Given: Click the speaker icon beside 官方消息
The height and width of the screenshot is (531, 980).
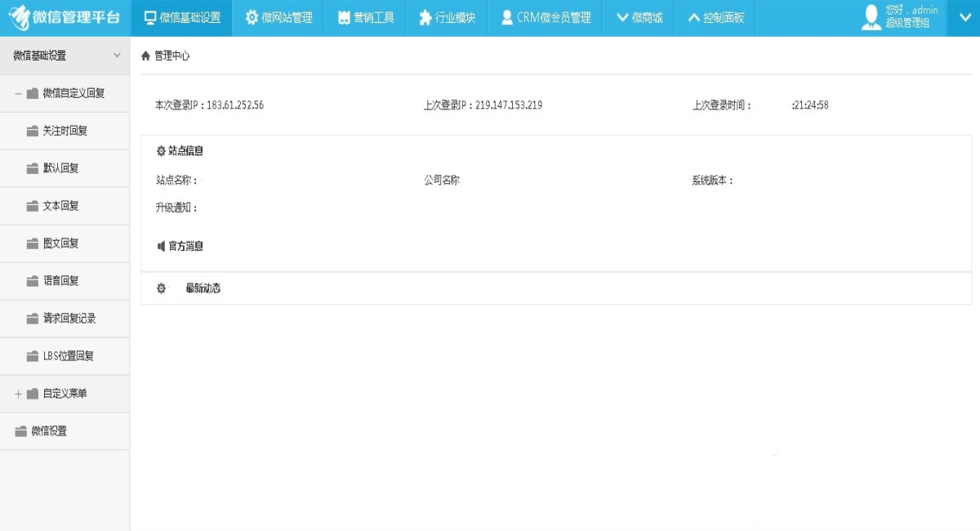Looking at the screenshot, I should pyautogui.click(x=161, y=246).
